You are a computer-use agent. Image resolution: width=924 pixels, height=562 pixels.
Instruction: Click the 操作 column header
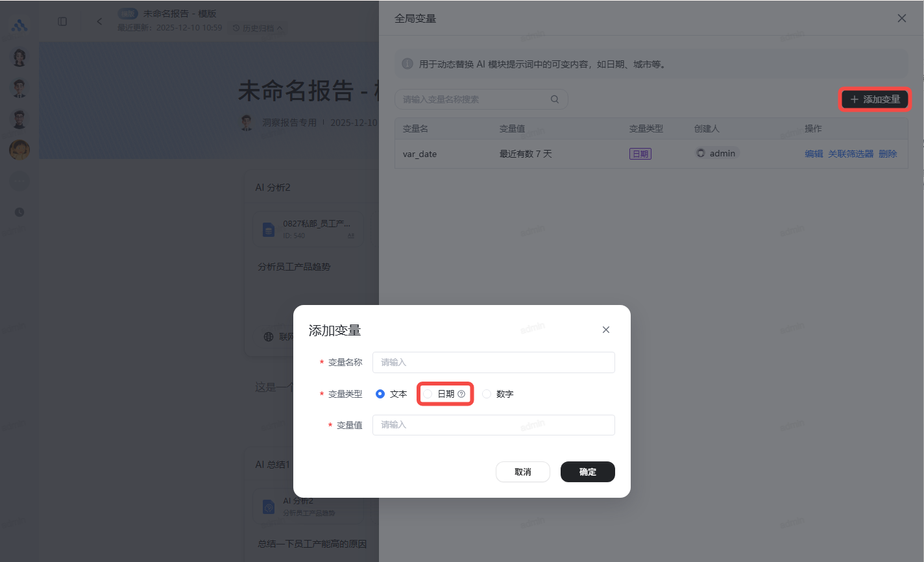tap(813, 128)
